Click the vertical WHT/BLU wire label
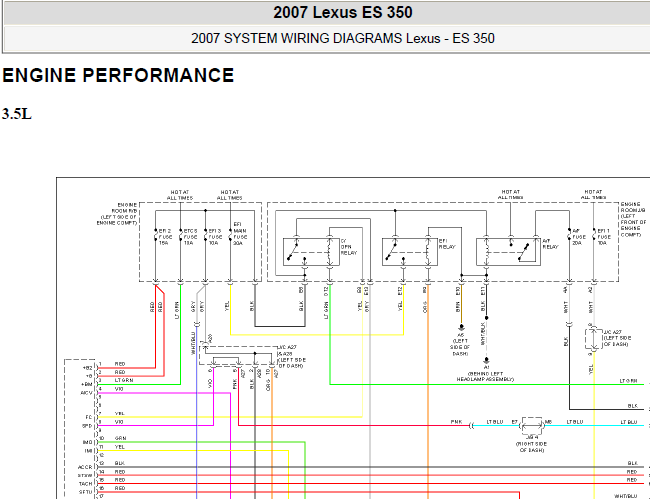This screenshot has width=650, height=499. point(193,343)
